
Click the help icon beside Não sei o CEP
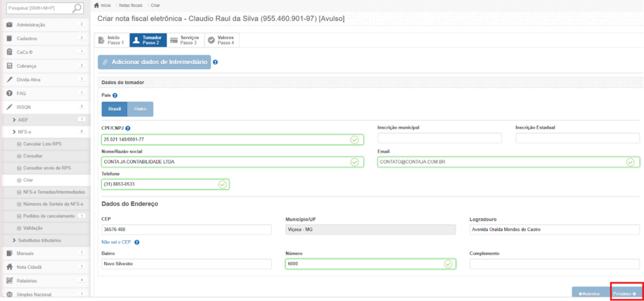136,242
